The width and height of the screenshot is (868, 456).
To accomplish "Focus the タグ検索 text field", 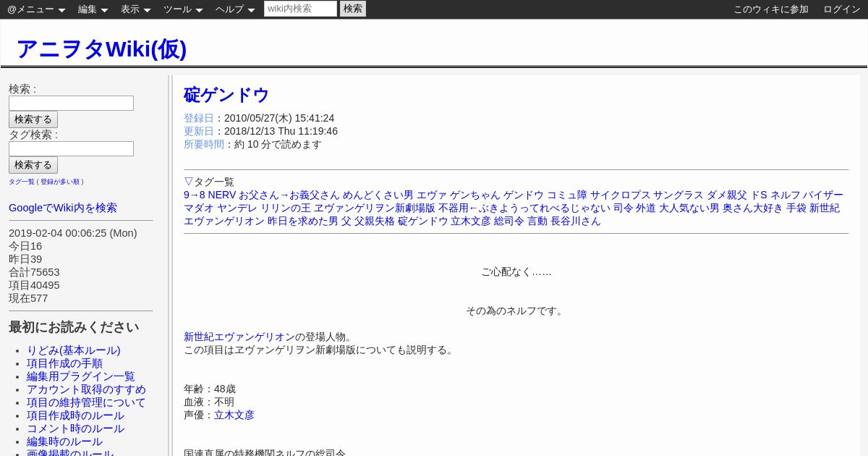I will (71, 148).
